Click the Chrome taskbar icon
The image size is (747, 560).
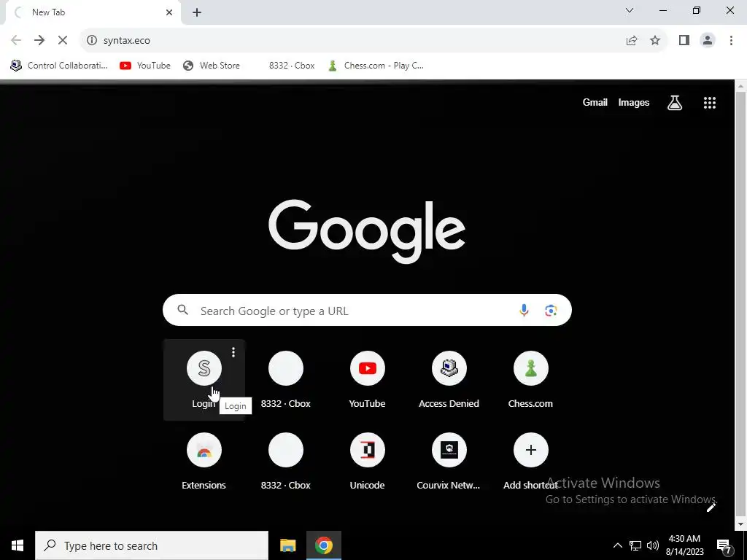(x=323, y=545)
